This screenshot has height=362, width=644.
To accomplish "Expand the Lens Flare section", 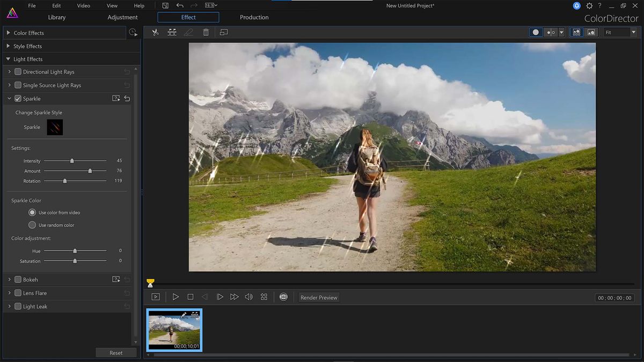I will coord(9,293).
